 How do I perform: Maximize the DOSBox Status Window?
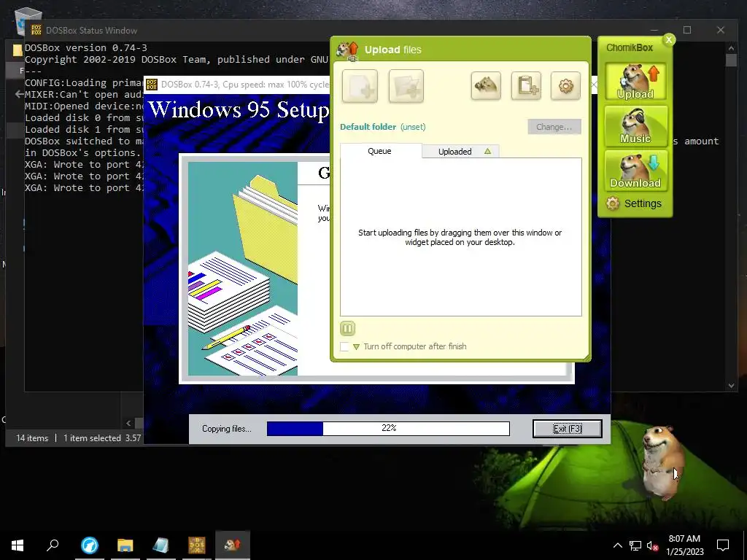[x=687, y=30]
